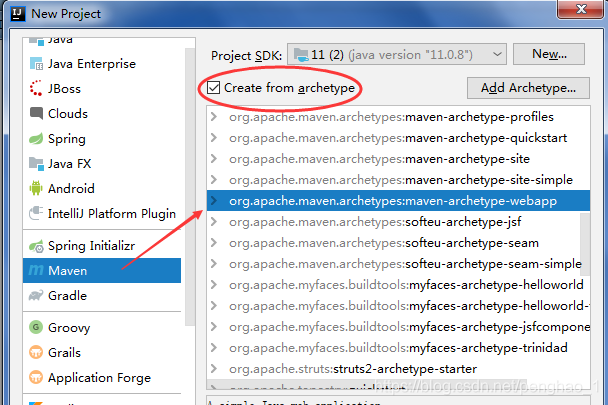Select Gradle project type
Viewport: 608px width, 405px height.
[102, 296]
